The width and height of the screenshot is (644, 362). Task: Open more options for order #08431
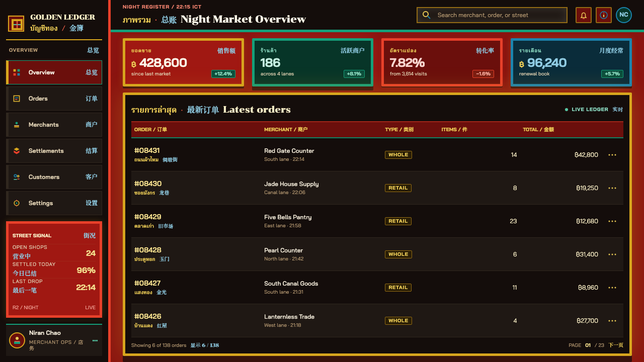point(612,155)
